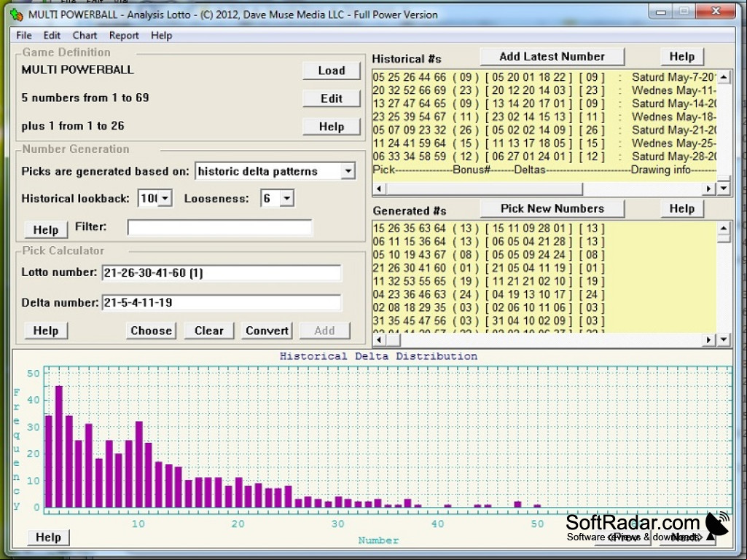747x560 pixels.
Task: Select historical row '06 33 34 58 59 ( 12 )'
Action: [x=544, y=157]
